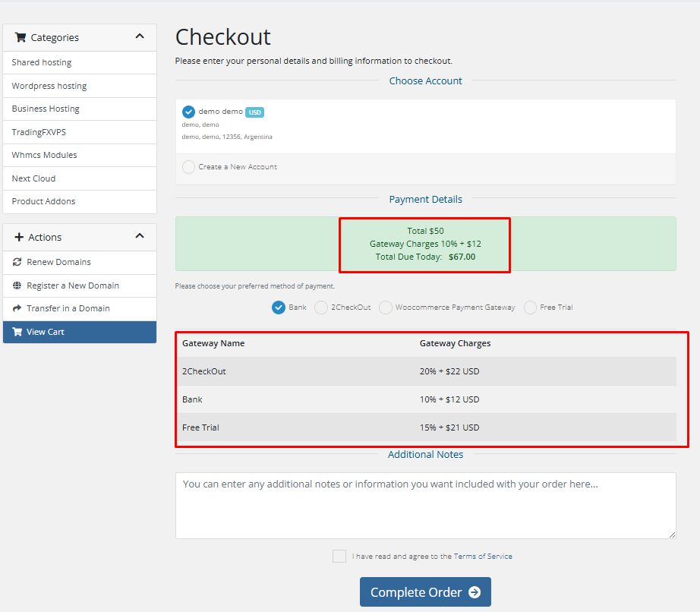This screenshot has width=700, height=612.
Task: Click the arrow icon on Complete Order button
Action: point(475,592)
